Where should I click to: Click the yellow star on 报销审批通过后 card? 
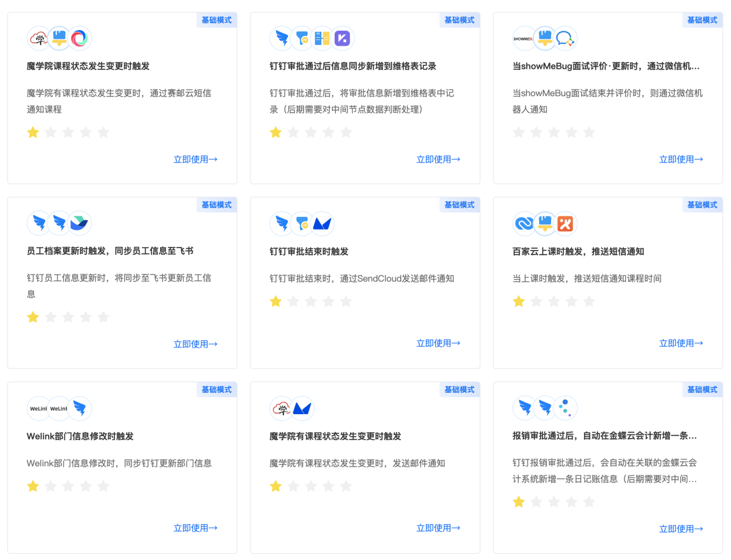(519, 502)
